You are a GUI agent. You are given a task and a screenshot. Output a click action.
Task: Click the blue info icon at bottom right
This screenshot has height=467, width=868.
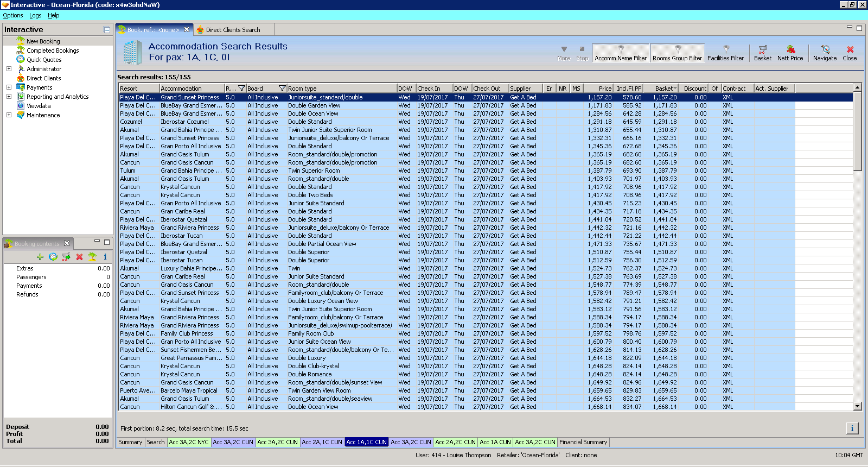852,428
